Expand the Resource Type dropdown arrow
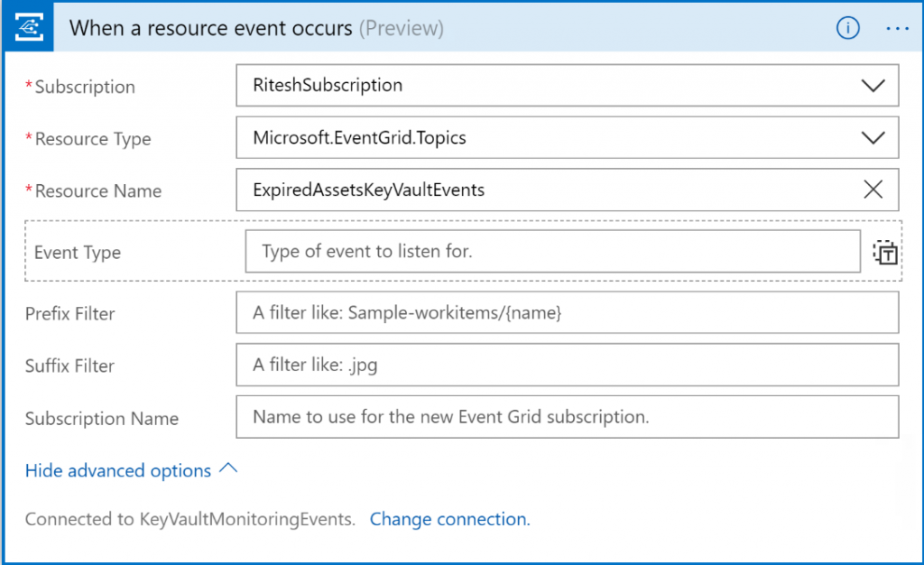Image resolution: width=924 pixels, height=565 pixels. click(873, 138)
